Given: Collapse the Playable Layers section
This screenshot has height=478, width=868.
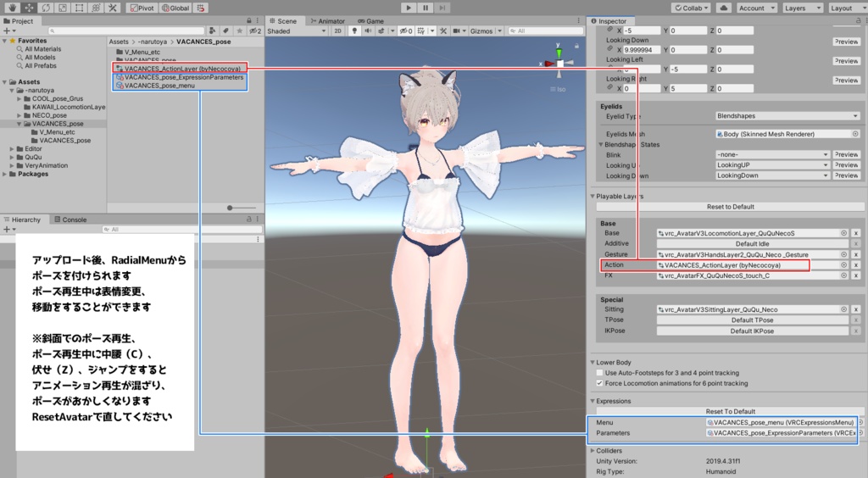Looking at the screenshot, I should (593, 197).
